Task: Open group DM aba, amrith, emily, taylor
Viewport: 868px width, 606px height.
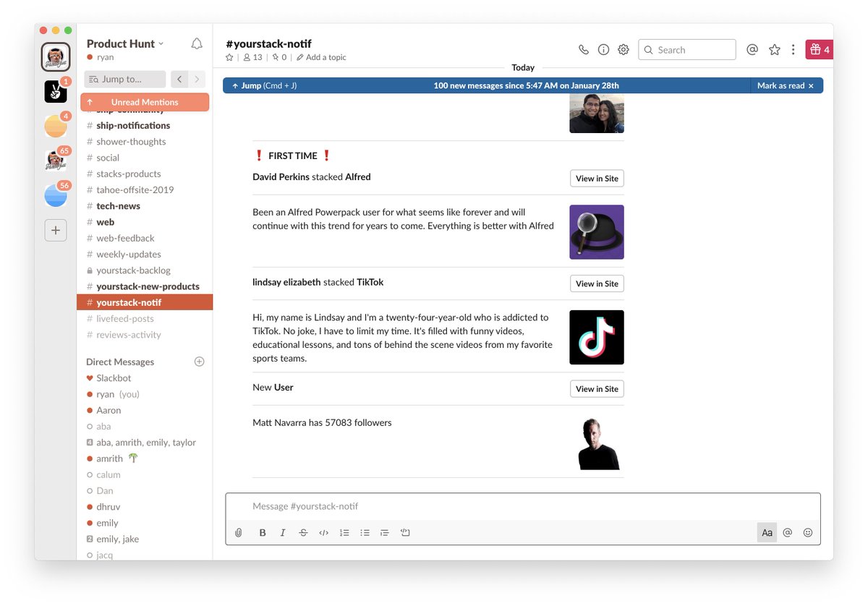Action: (145, 443)
